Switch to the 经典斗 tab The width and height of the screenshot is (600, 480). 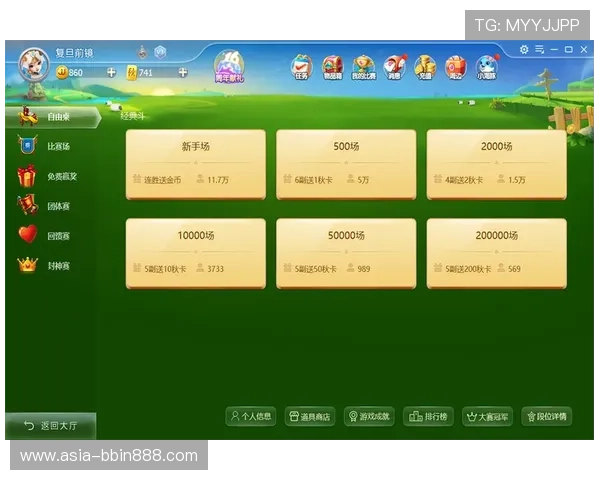point(133,116)
